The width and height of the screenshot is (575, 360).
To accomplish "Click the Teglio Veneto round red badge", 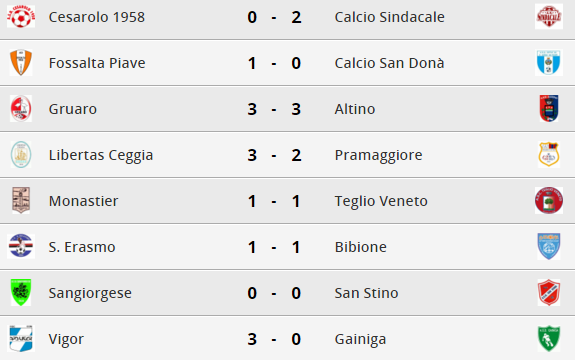I will coord(549,201).
